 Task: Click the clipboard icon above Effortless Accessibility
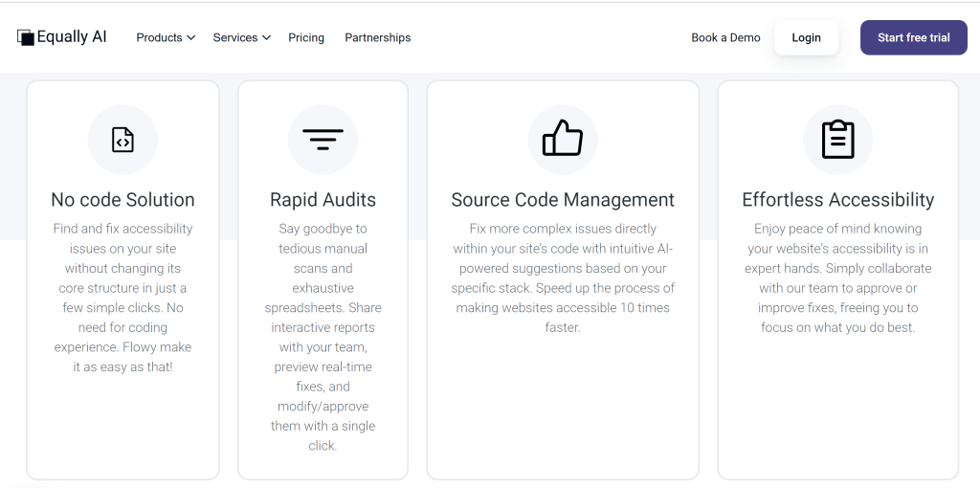[837, 140]
